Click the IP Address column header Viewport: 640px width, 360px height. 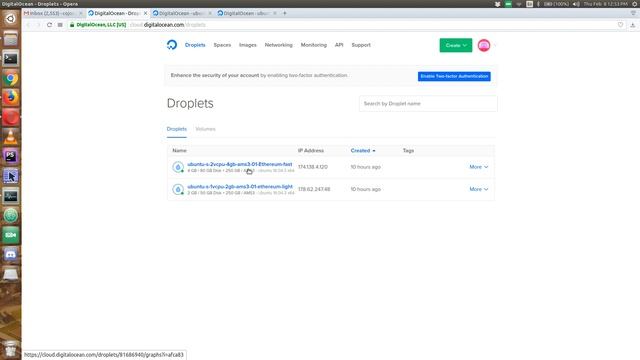click(311, 151)
